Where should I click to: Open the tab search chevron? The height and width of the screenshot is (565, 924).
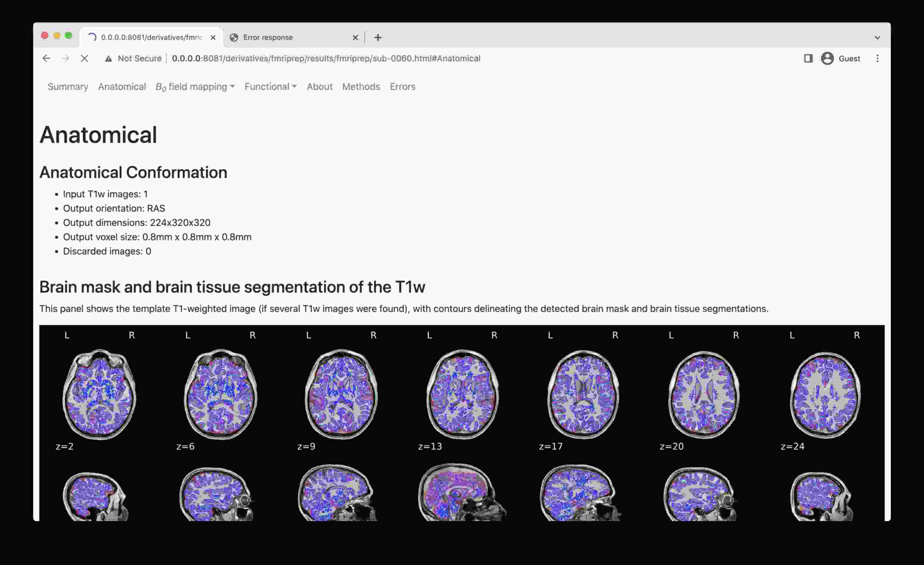point(877,38)
